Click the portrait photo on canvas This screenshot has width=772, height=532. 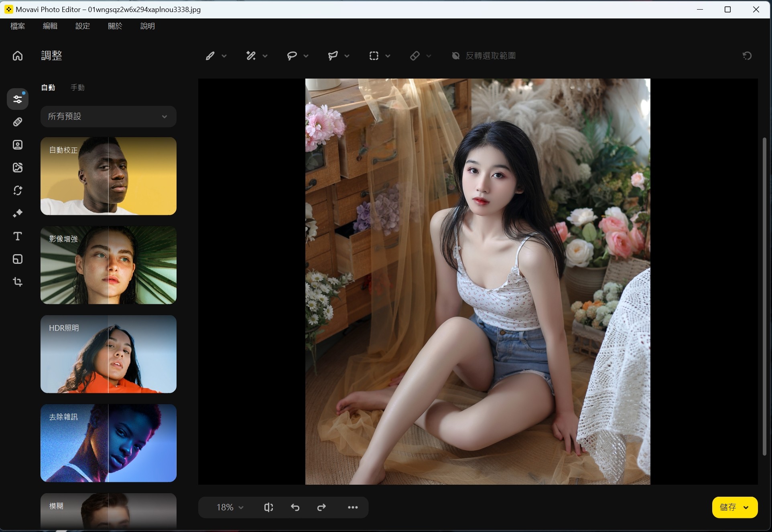[x=477, y=281]
